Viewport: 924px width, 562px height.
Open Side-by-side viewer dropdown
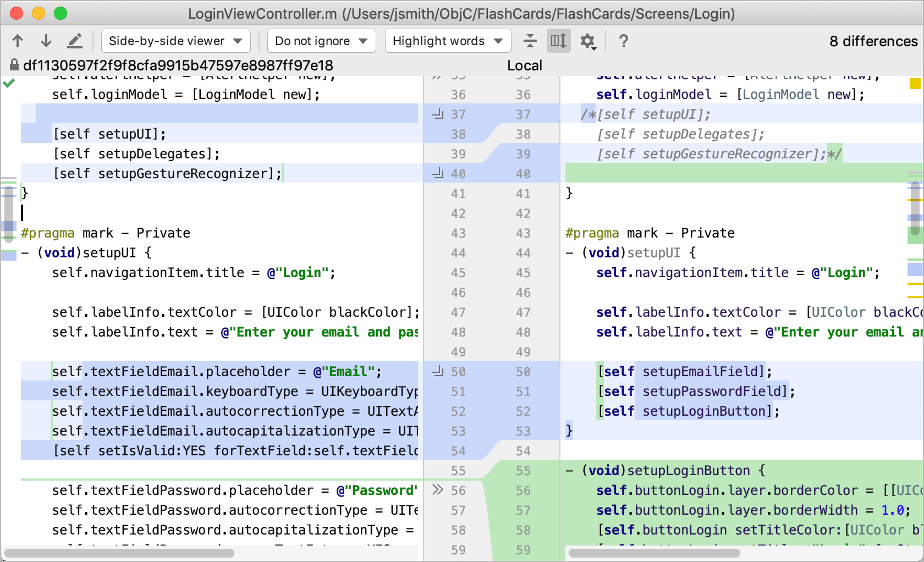click(176, 41)
